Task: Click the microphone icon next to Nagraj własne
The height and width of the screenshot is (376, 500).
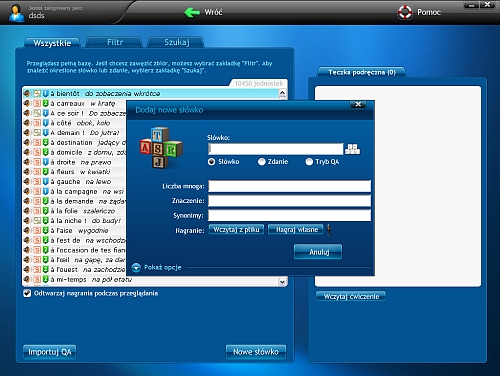Action: point(329,230)
